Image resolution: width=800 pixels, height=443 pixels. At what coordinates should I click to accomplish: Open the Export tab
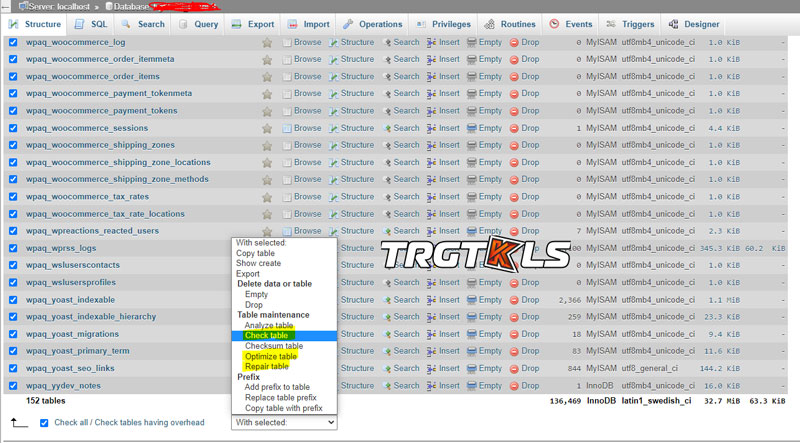[254, 24]
